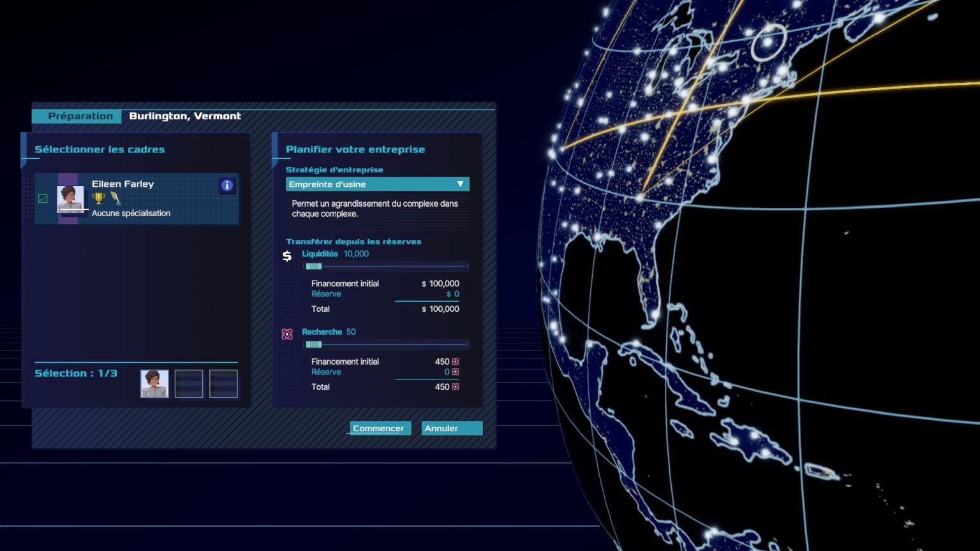980x551 pixels.
Task: Click the circled Burlington marker on globe
Action: click(x=768, y=43)
